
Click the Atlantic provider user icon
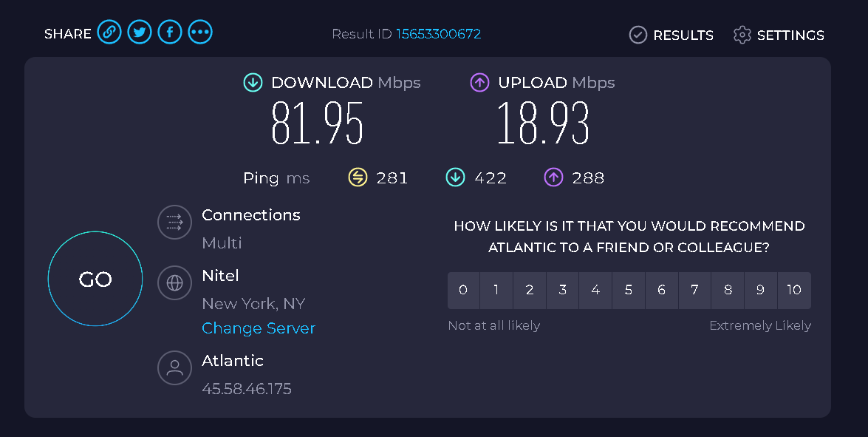click(x=174, y=367)
